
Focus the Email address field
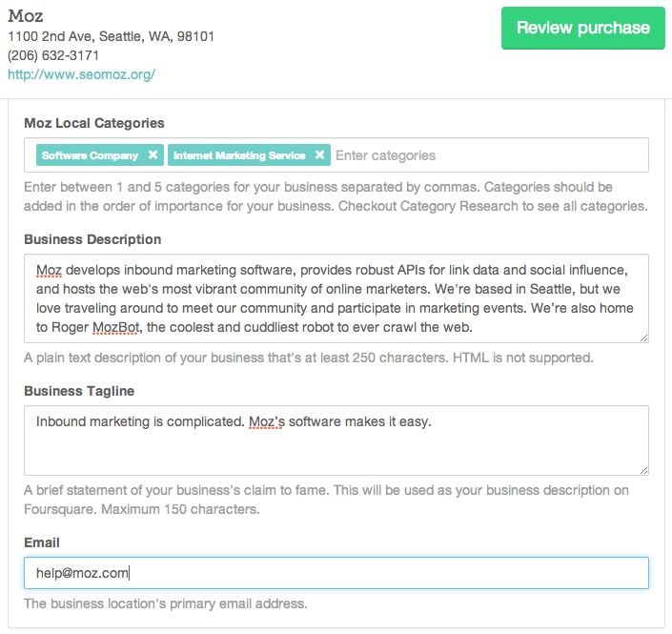click(336, 573)
